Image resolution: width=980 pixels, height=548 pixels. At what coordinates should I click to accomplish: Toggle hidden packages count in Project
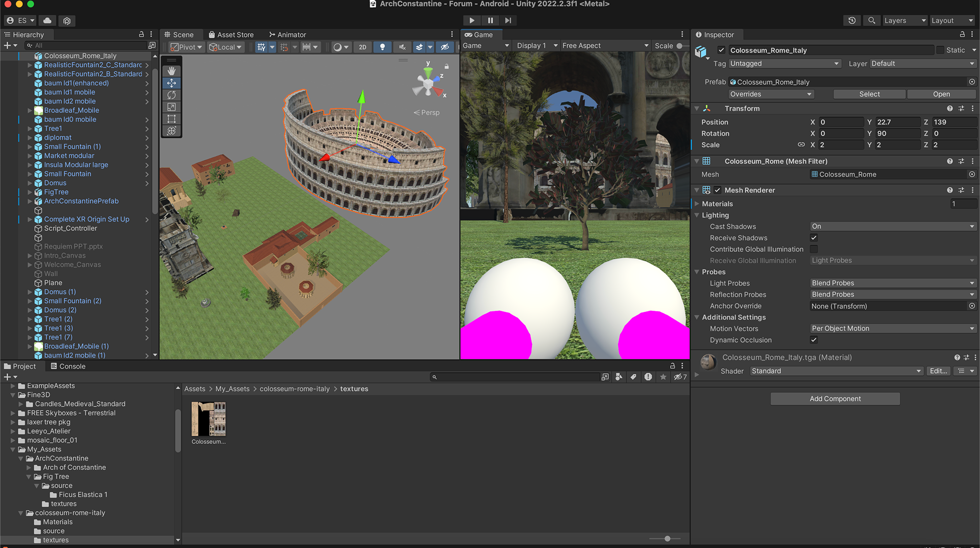pos(680,377)
